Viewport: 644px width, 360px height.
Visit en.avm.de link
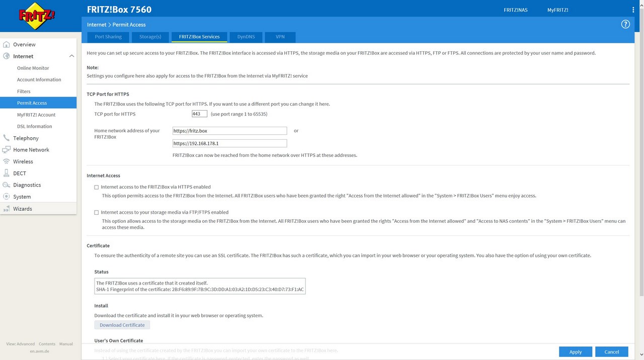[39, 351]
